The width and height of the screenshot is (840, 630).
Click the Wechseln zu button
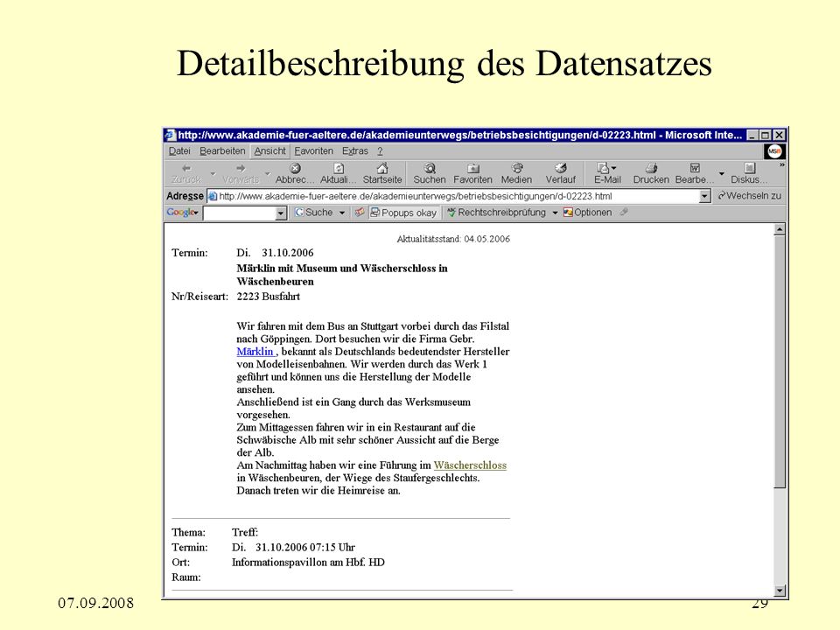pos(750,196)
